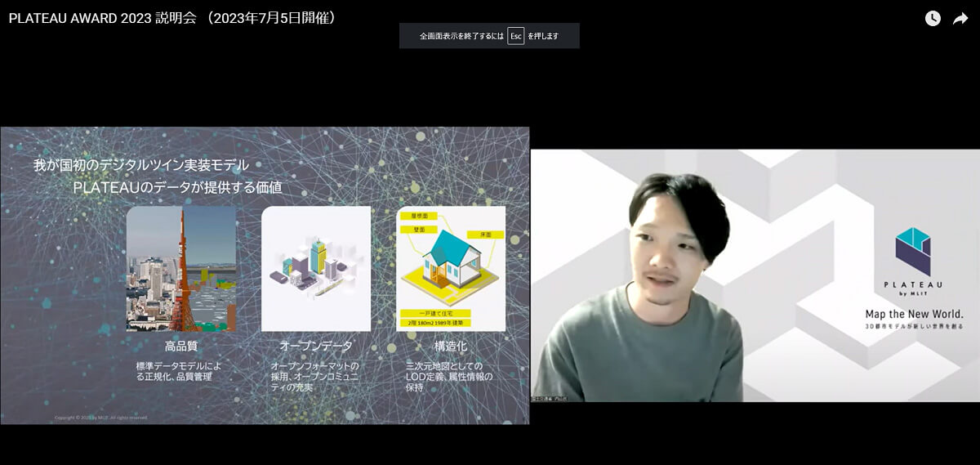Viewport: 980px width, 465px height.
Task: Click the 構造化 heading on the slide
Action: 450,347
